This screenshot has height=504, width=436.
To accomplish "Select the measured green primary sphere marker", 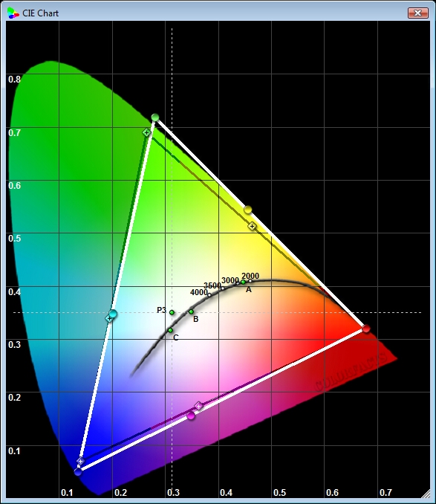I will 155,117.
